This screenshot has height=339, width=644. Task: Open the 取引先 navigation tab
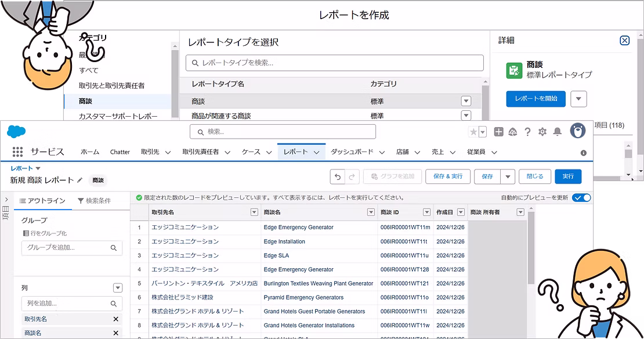150,152
